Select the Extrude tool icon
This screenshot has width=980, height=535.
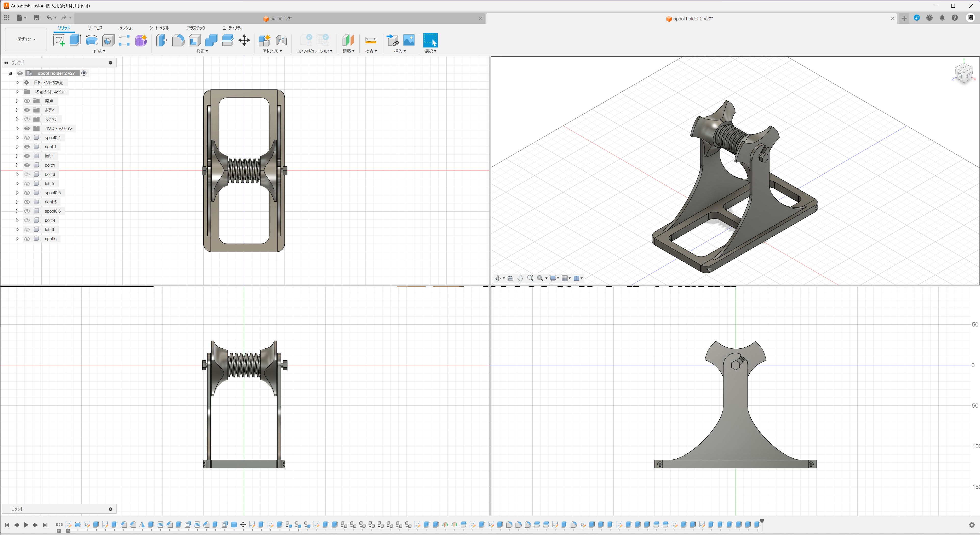coord(75,40)
